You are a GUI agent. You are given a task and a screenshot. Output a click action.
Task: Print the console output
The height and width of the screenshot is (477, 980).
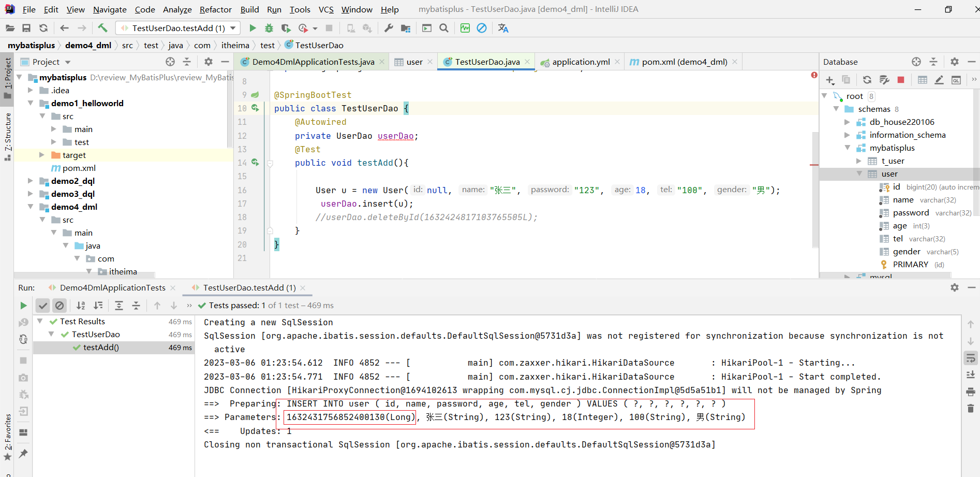coord(971,392)
